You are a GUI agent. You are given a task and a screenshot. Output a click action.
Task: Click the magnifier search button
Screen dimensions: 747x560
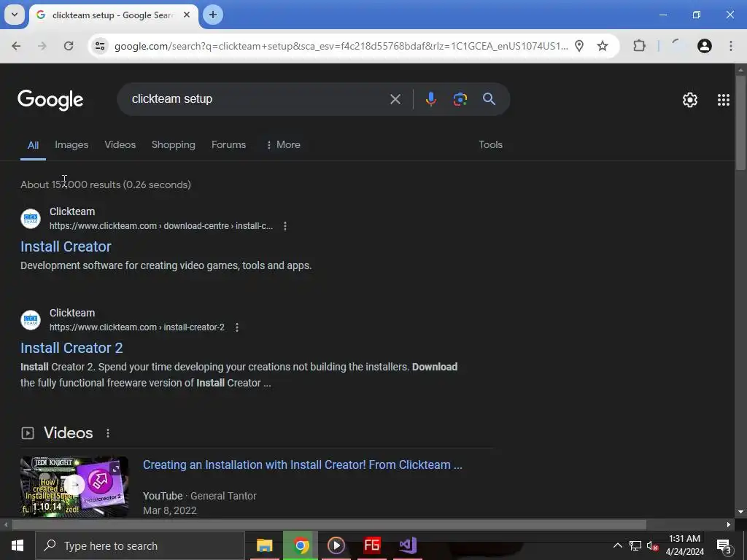click(x=489, y=99)
